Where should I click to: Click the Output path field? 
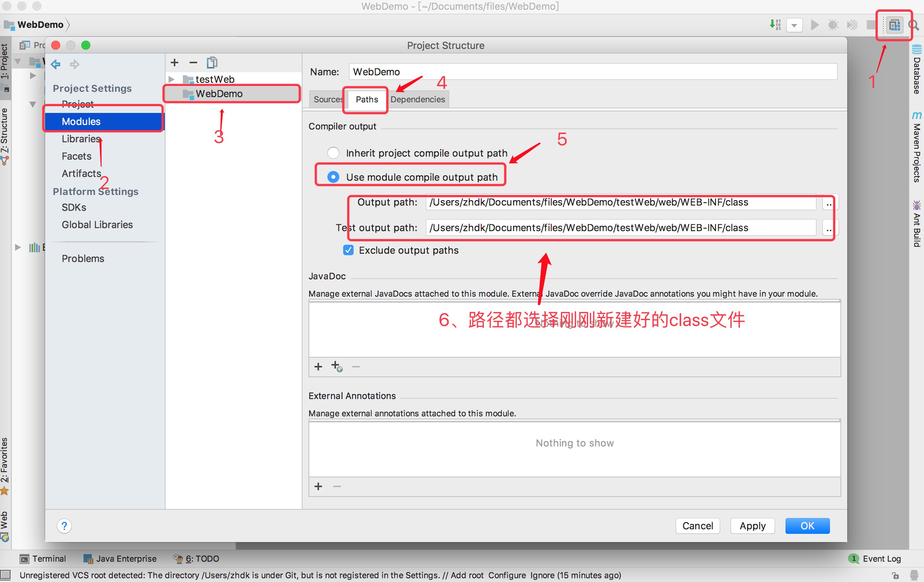pos(620,202)
